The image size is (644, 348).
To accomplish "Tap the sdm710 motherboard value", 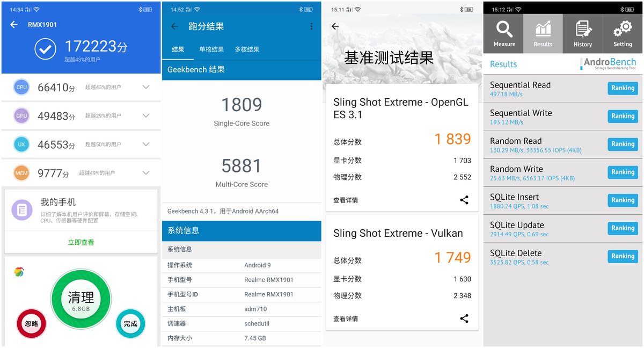I will tap(255, 309).
